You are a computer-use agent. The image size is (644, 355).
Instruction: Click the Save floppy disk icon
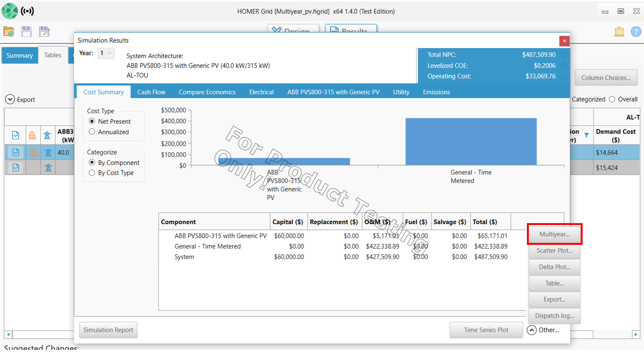click(x=26, y=32)
